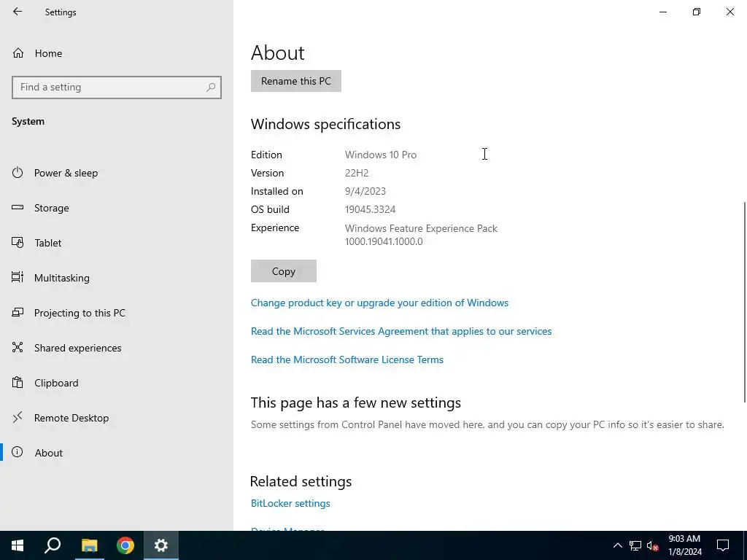Screen dimensions: 747x560
Task: Click the Version value 22H2
Action: click(x=357, y=173)
